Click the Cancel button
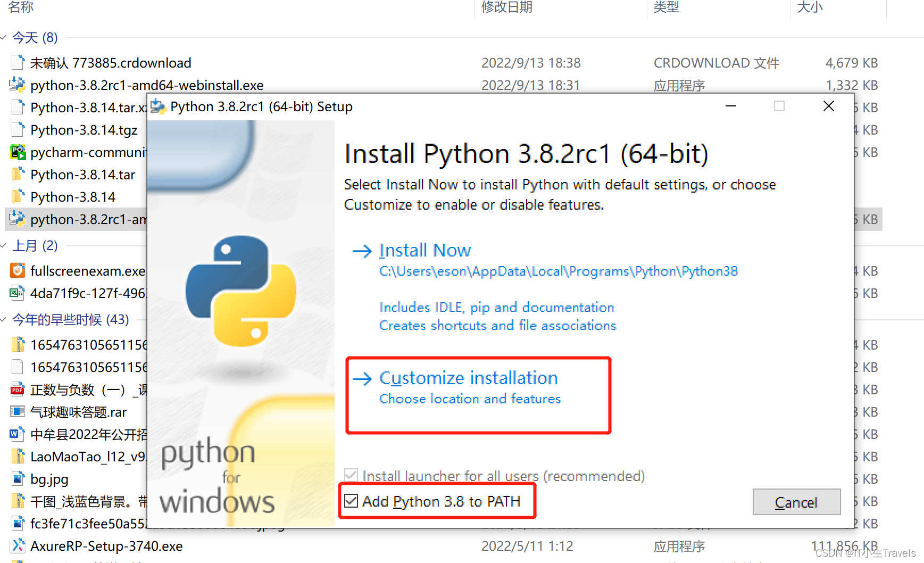Image resolution: width=924 pixels, height=563 pixels. (796, 502)
